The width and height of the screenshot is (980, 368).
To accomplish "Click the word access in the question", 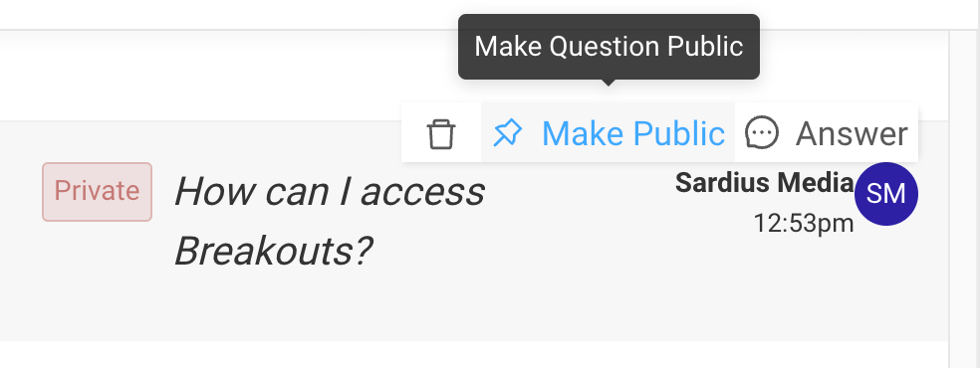I will point(423,192).
